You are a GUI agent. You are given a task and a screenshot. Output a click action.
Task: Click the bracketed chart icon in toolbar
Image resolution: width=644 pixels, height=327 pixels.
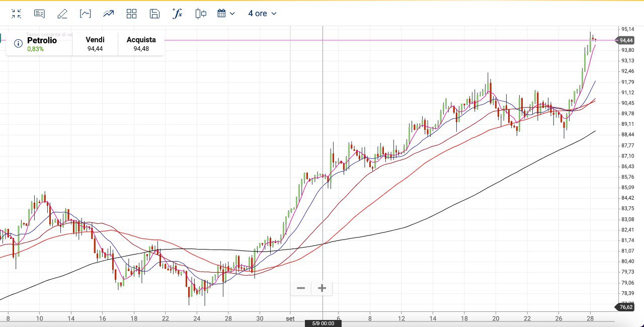click(x=86, y=14)
